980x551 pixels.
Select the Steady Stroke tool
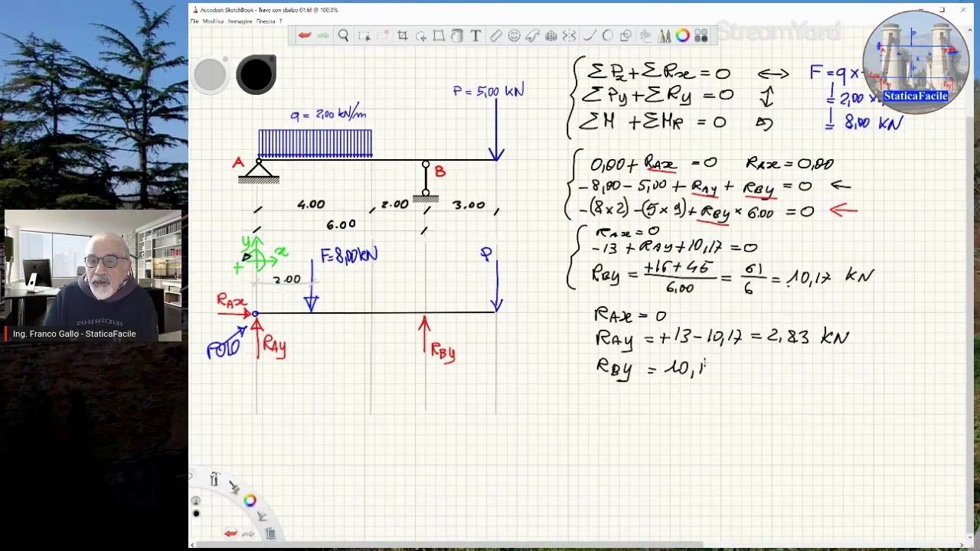coord(589,36)
